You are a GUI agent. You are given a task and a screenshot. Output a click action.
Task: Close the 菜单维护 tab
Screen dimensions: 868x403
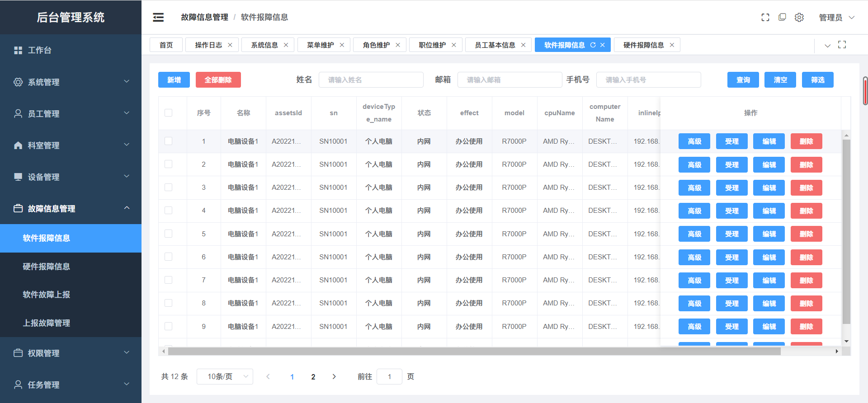[x=342, y=45]
